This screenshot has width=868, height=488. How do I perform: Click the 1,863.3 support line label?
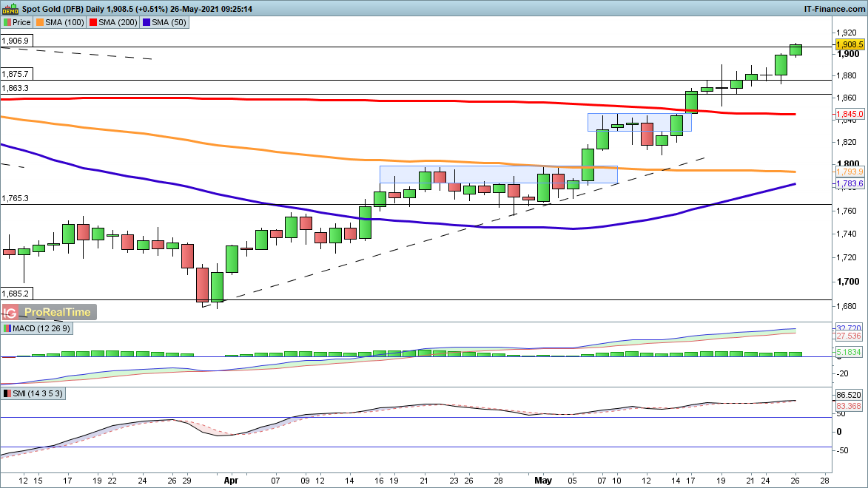click(16, 88)
